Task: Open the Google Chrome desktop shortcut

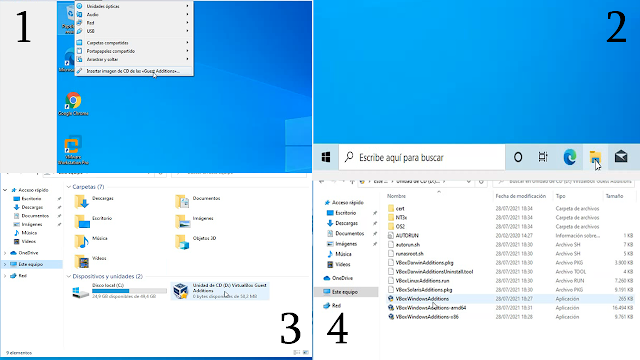Action: pos(73,104)
